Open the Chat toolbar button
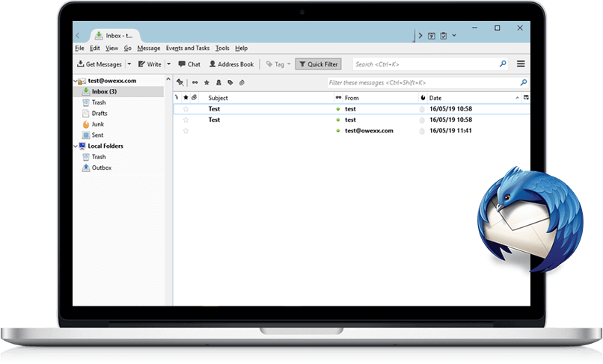Screen dimensions: 603x364 click(x=189, y=64)
